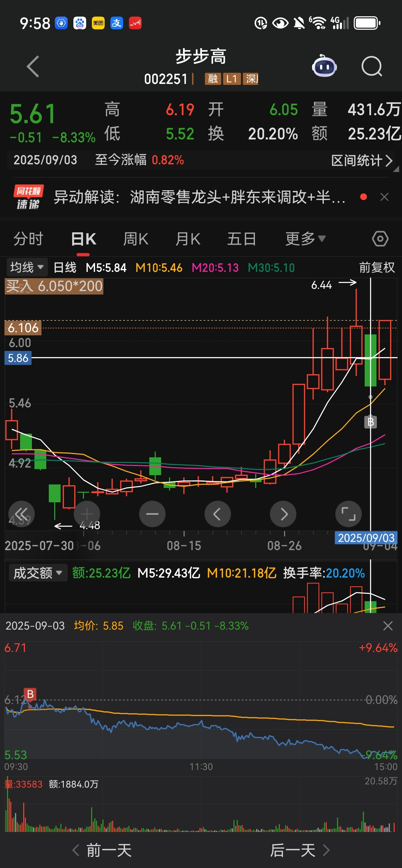Expand chart to fullscreen landscape
This screenshot has width=402, height=868.
(348, 514)
